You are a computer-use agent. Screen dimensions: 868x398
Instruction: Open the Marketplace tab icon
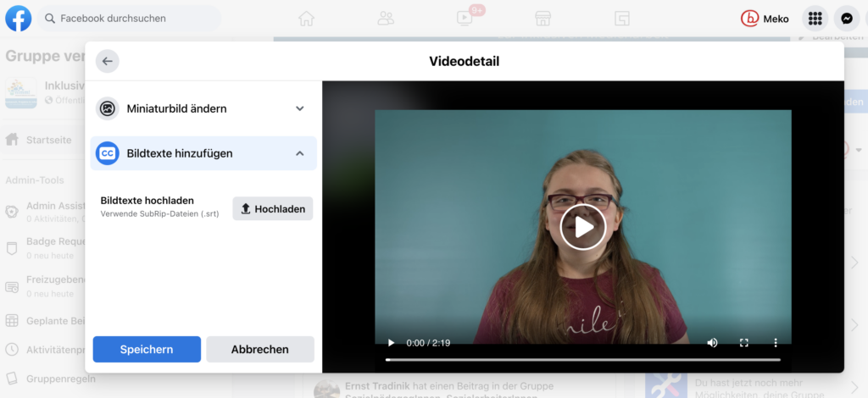click(543, 19)
